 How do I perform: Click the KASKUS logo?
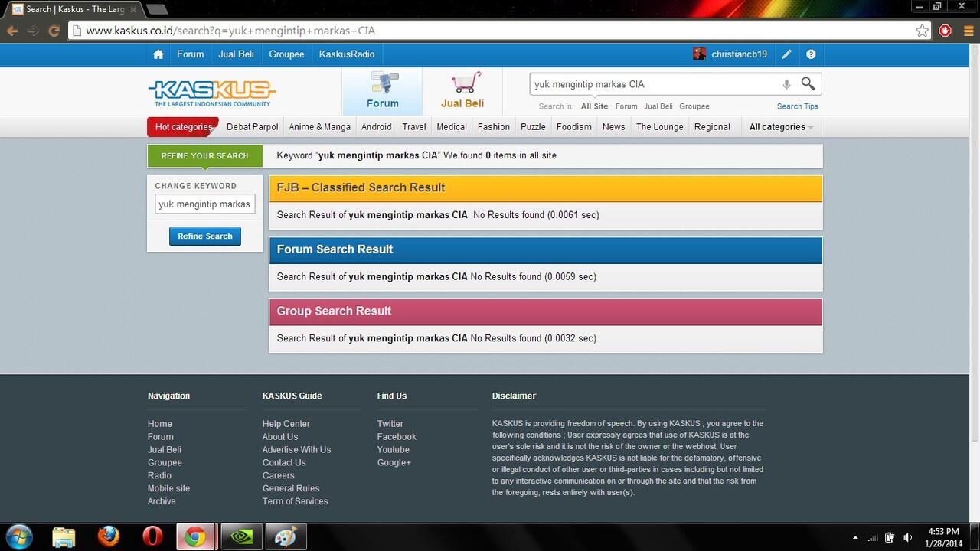point(211,93)
